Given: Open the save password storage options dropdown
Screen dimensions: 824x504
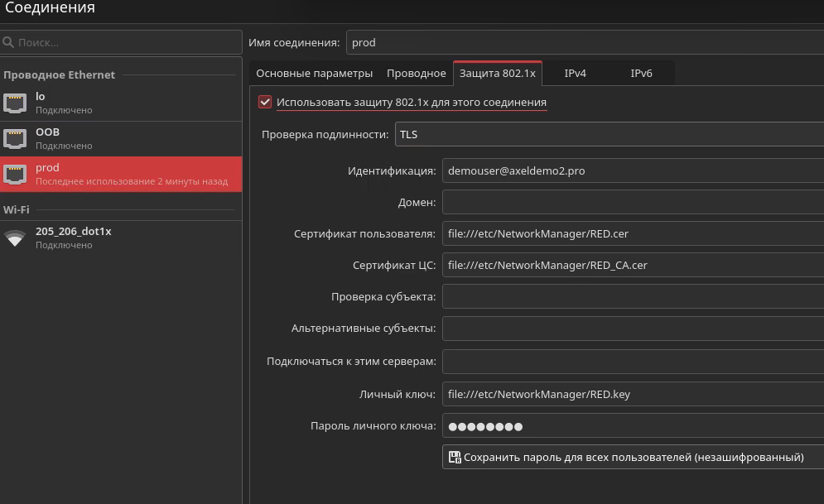Looking at the screenshot, I should coord(633,457).
